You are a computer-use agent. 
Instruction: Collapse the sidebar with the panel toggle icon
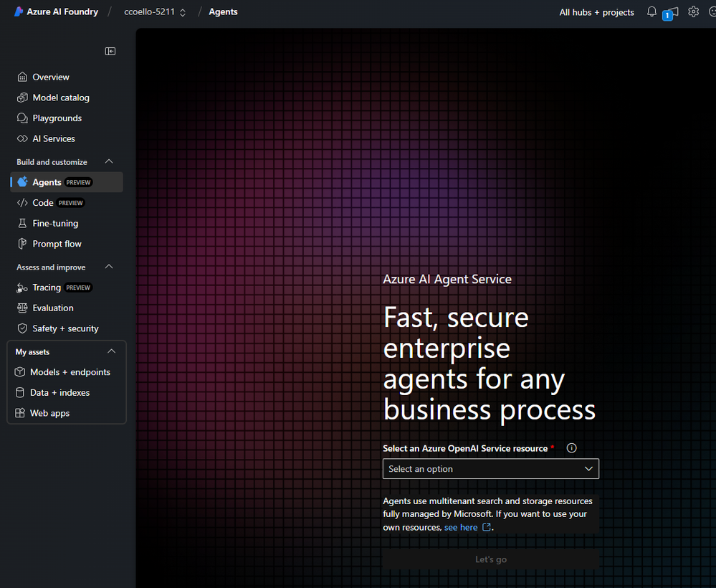point(110,51)
